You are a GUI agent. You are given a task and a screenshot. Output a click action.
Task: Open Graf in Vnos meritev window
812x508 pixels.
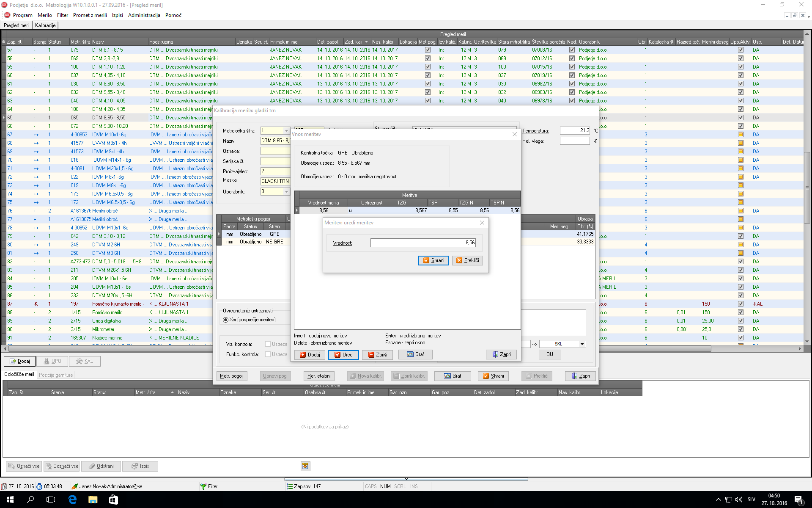point(415,354)
